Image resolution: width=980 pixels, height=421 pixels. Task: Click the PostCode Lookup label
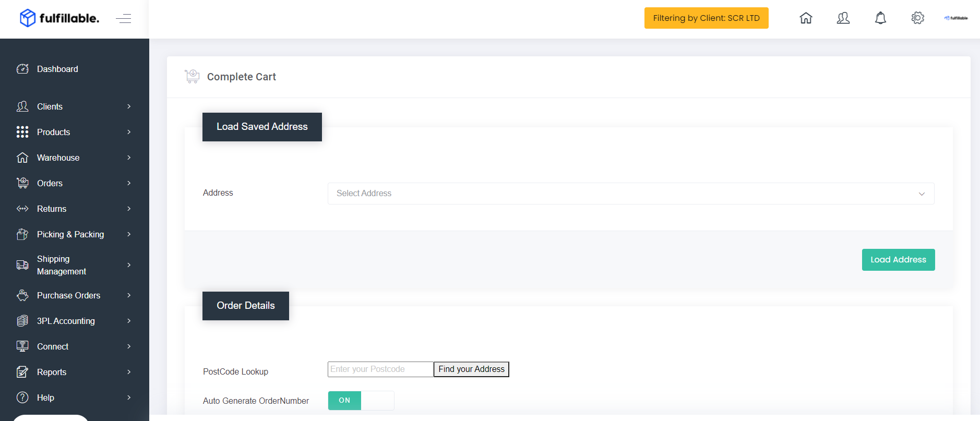coord(235,371)
